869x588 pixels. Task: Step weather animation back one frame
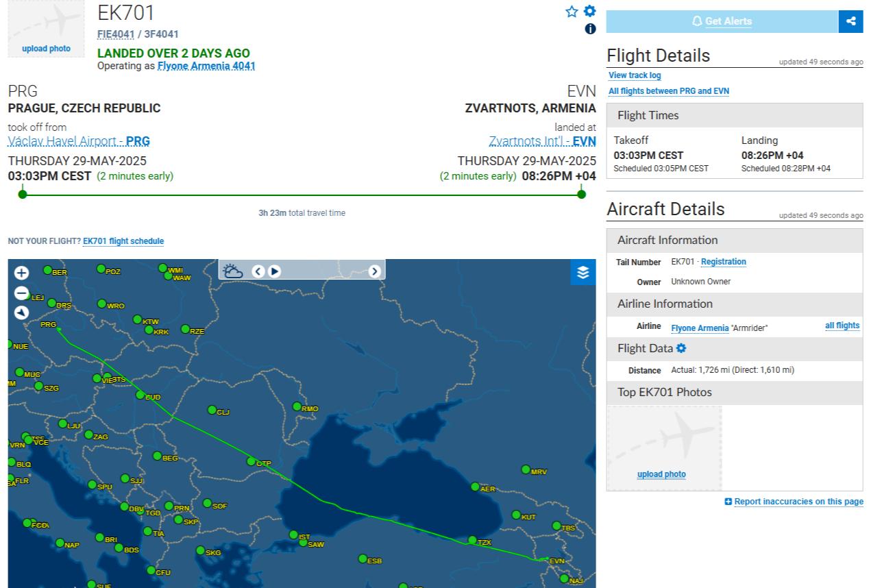(x=258, y=271)
